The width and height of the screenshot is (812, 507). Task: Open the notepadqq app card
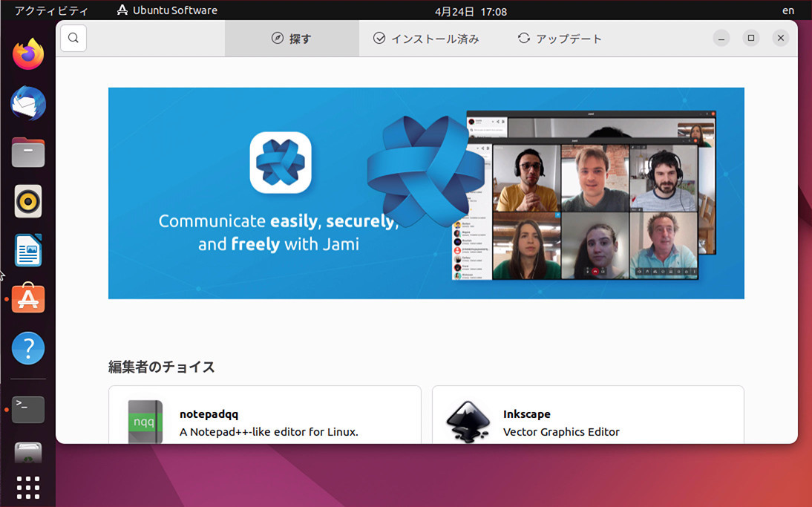click(265, 415)
